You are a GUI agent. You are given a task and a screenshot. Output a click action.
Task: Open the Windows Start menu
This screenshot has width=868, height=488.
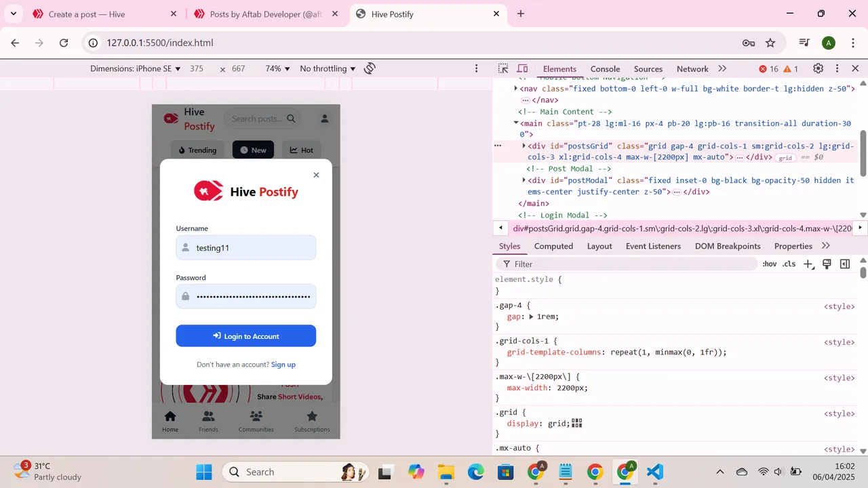[204, 472]
